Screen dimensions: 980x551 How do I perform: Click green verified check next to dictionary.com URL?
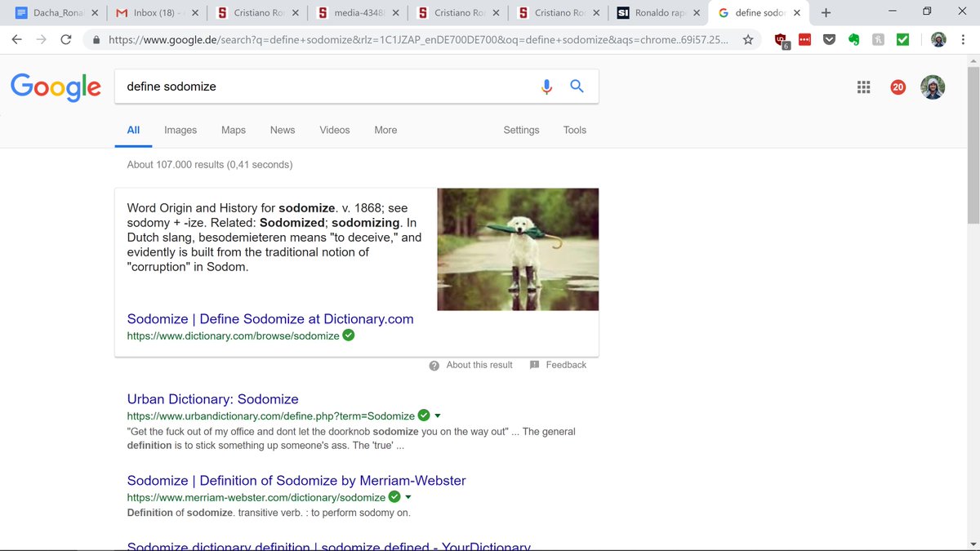click(x=349, y=335)
